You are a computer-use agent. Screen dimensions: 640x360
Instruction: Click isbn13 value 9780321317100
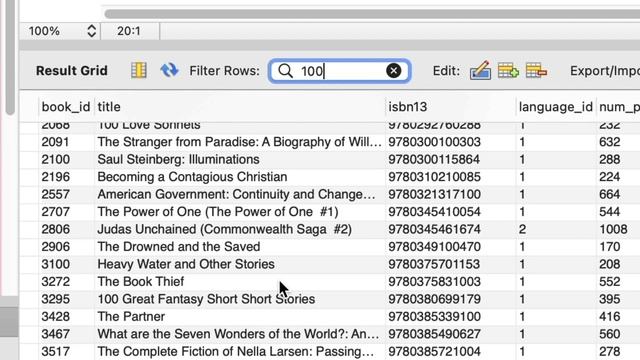pyautogui.click(x=434, y=195)
